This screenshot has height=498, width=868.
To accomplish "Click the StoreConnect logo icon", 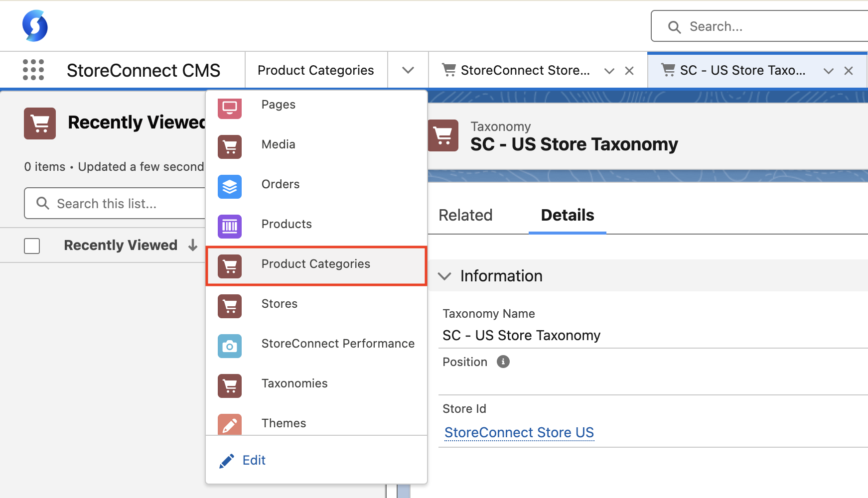I will 35,25.
